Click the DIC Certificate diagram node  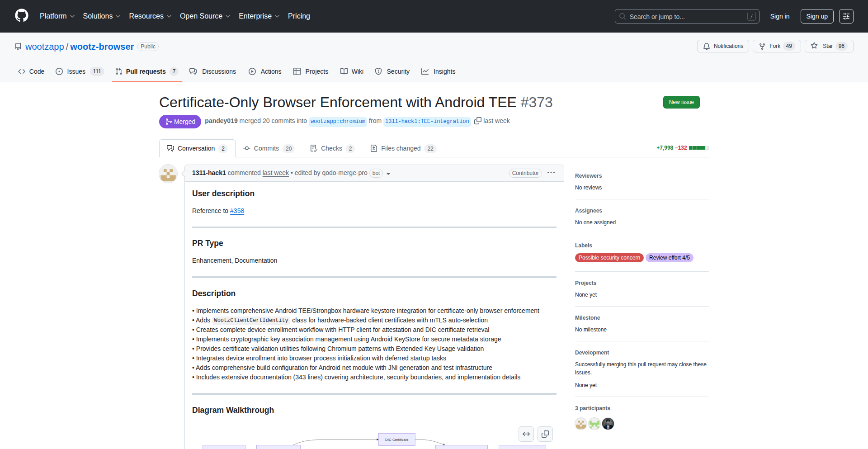point(397,440)
